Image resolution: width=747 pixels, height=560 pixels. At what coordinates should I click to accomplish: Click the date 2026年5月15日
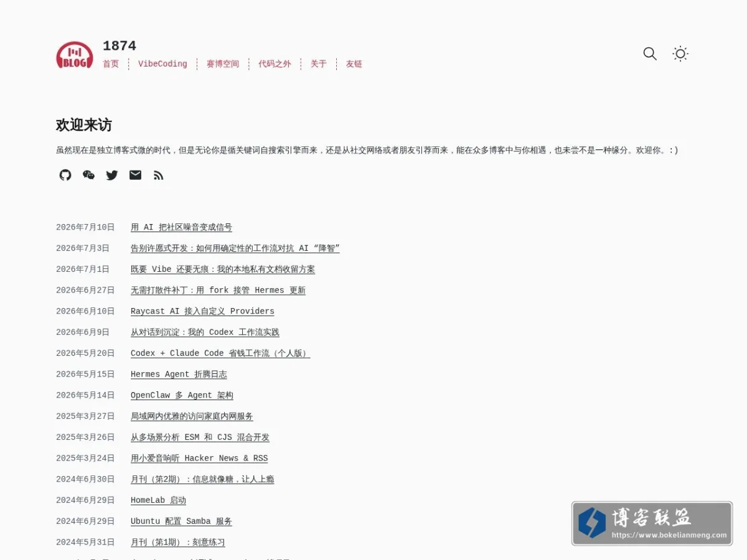(x=85, y=374)
